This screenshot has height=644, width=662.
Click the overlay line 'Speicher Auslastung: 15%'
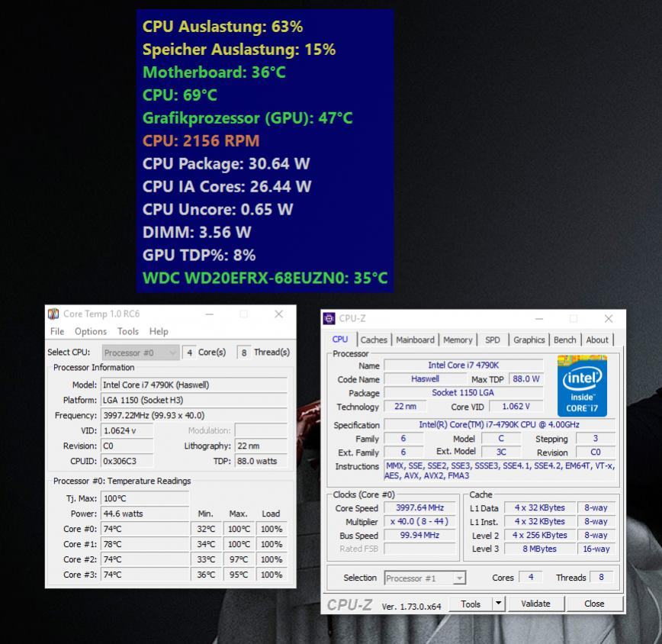[239, 50]
